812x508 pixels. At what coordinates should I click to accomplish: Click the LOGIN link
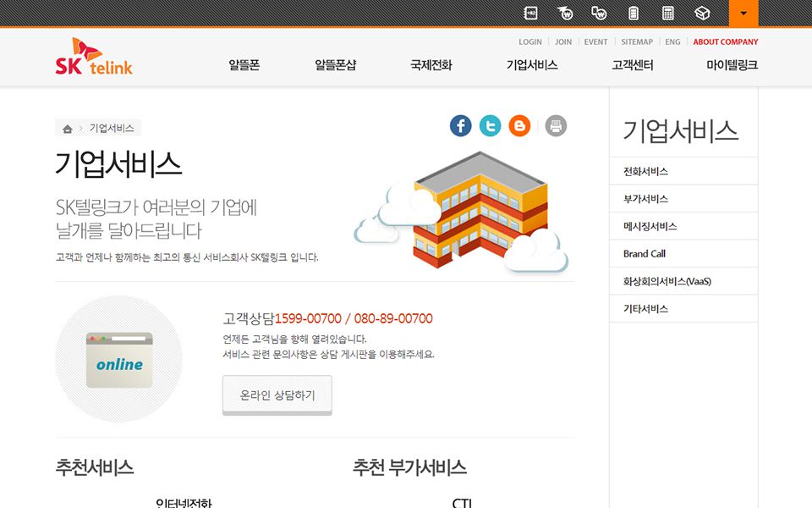coord(530,41)
